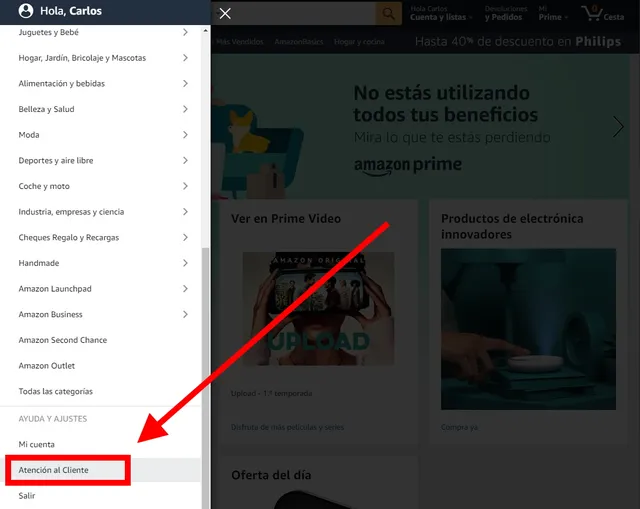Open Mi Prime dropdown
This screenshot has width=640, height=509.
pyautogui.click(x=553, y=13)
